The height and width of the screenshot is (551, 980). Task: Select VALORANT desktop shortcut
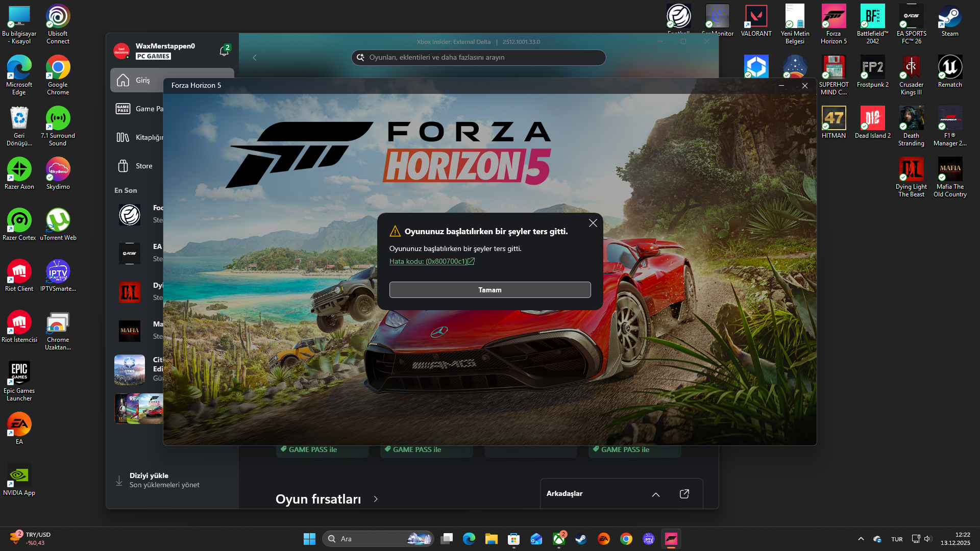point(756,20)
